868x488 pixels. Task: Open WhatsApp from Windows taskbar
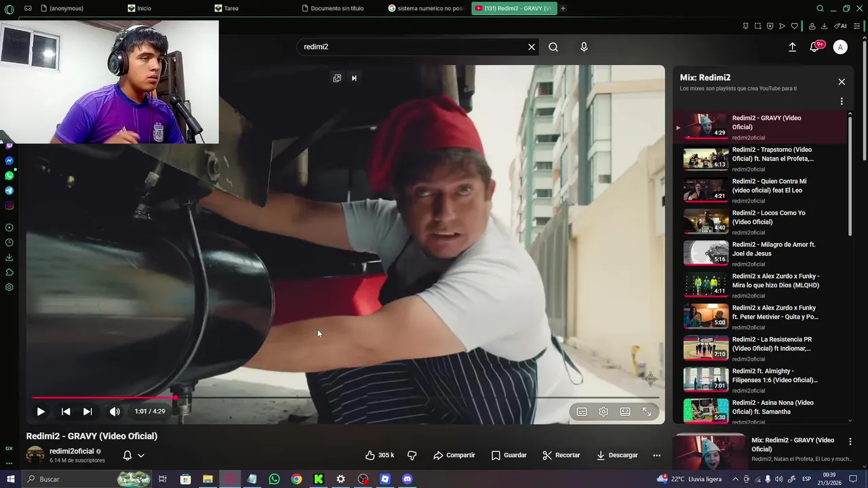coord(274,479)
